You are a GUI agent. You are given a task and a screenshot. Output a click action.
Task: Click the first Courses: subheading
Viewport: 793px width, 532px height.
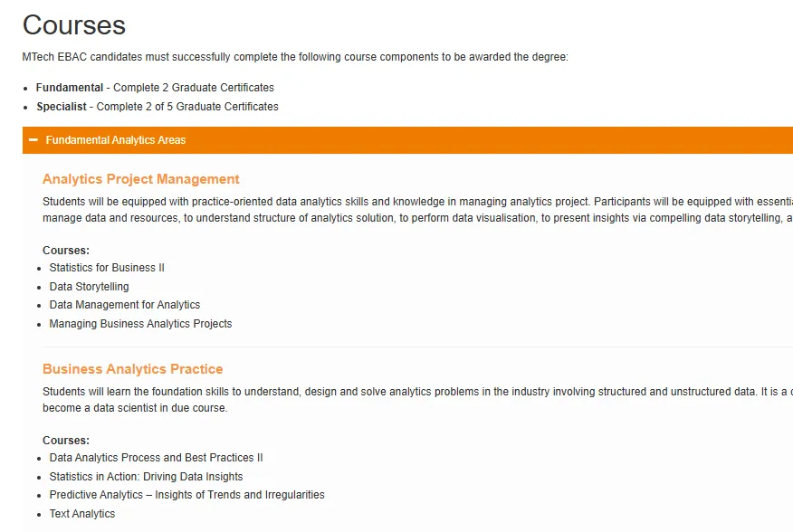tap(66, 251)
